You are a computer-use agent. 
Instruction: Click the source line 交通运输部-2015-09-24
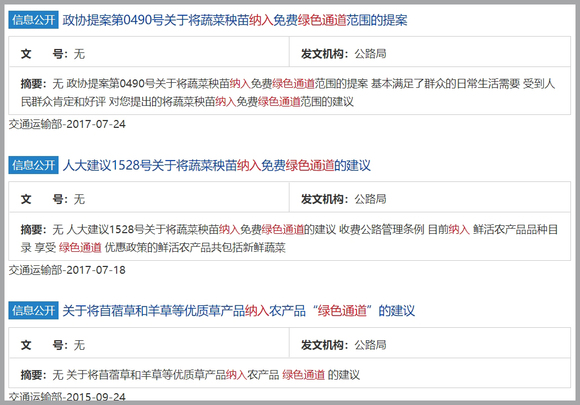pyautogui.click(x=67, y=397)
